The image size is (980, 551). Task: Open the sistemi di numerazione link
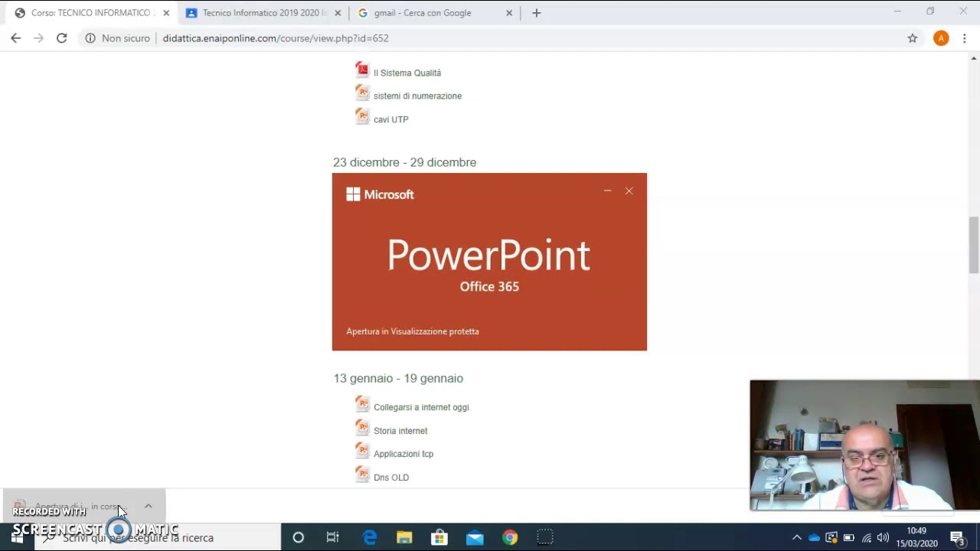point(417,96)
